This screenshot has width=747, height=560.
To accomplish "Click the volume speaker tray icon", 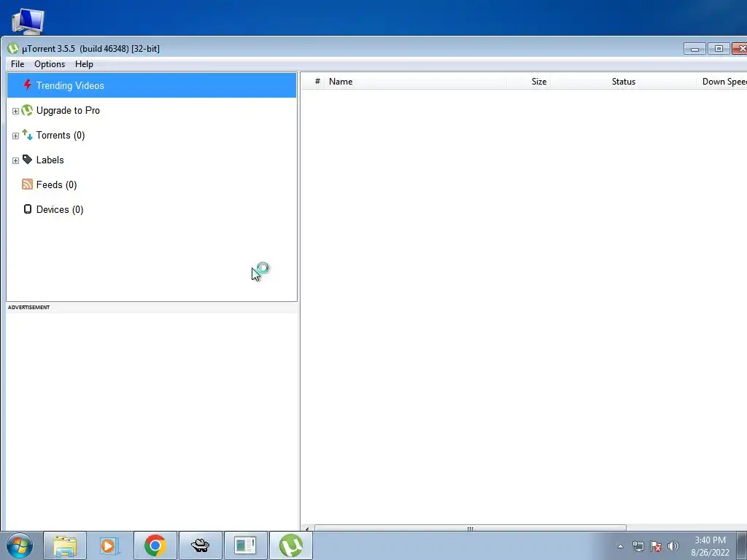I will [673, 546].
